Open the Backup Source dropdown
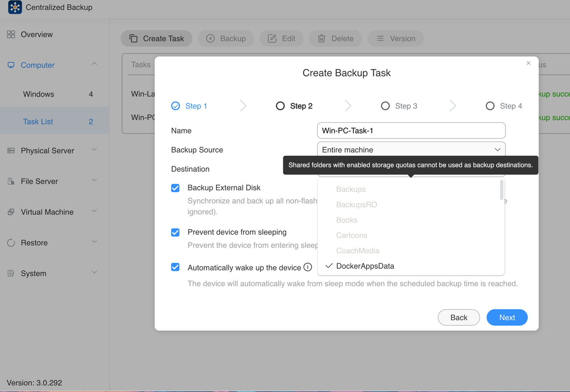The height and width of the screenshot is (392, 570). point(411,150)
